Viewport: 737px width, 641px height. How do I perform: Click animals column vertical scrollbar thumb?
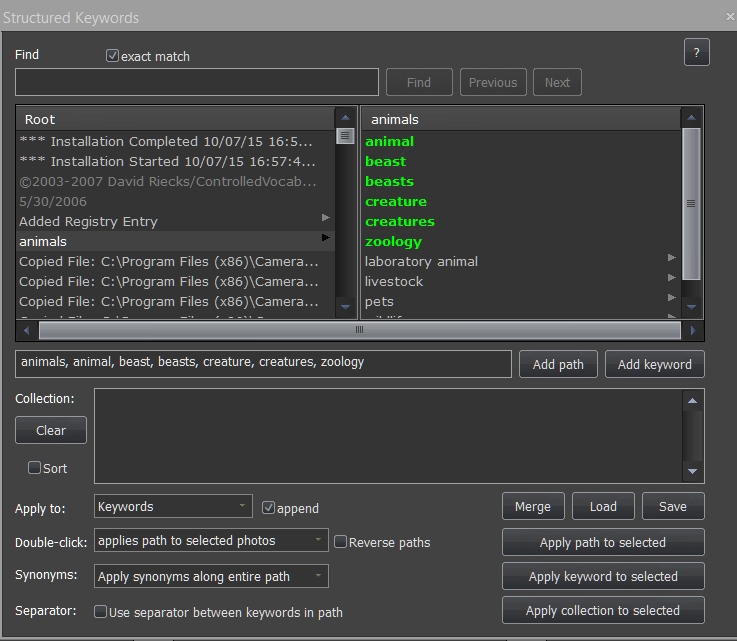point(691,203)
